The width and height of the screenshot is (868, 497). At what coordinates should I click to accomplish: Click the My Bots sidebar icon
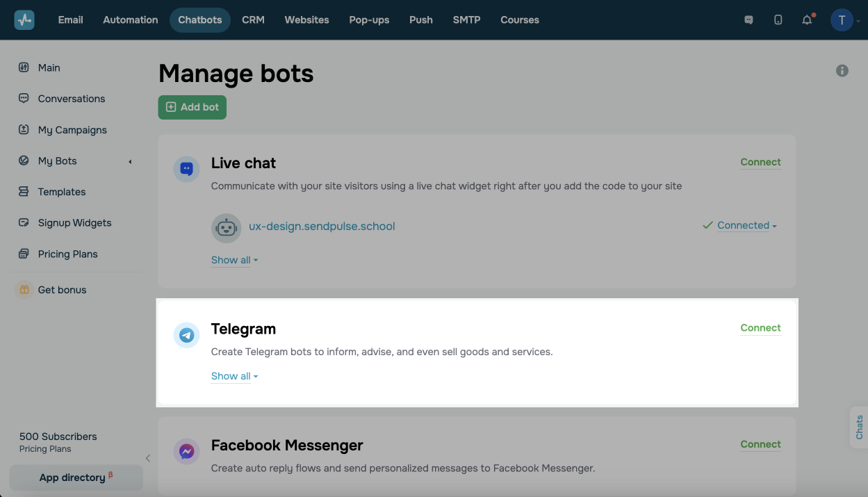(x=24, y=161)
